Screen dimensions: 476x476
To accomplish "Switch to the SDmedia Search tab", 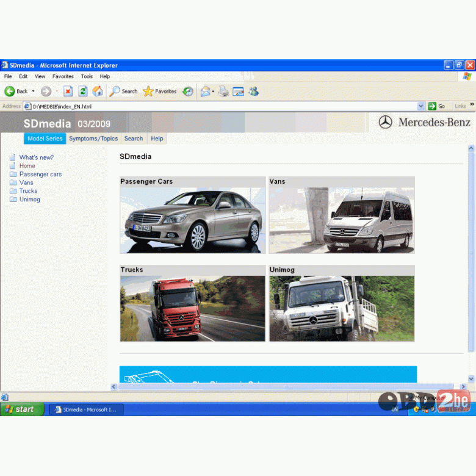I will pos(134,139).
